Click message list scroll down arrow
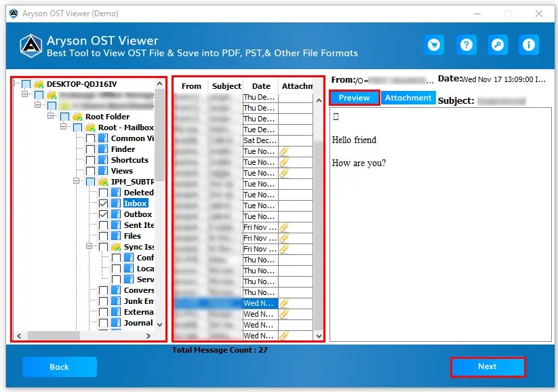Image resolution: width=558 pixels, height=392 pixels. [319, 336]
